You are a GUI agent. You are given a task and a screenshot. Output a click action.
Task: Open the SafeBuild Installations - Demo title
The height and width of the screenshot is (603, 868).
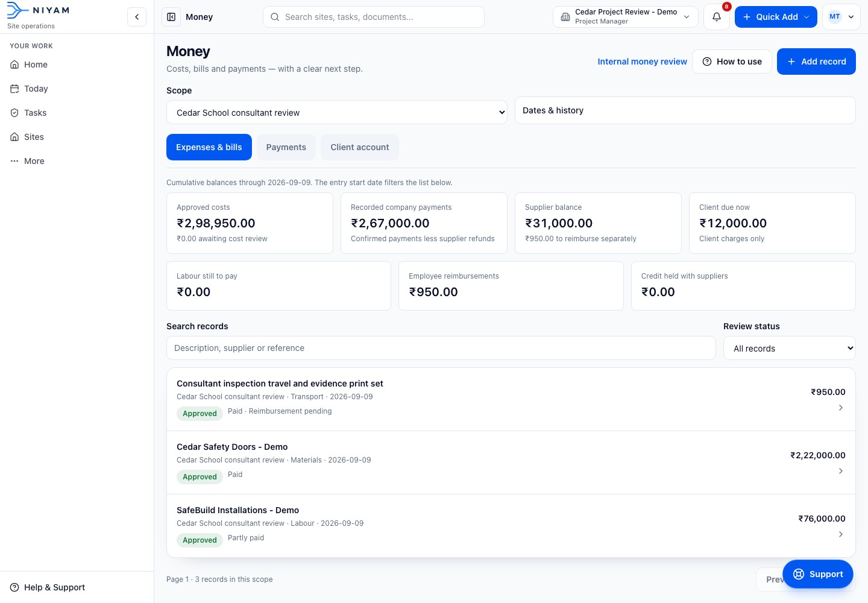(237, 510)
